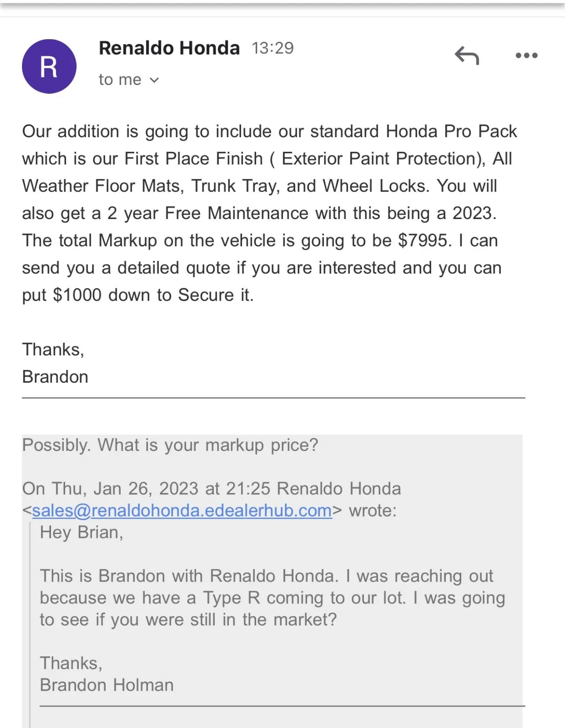The width and height of the screenshot is (565, 728).
Task: Open the sales@renaldohonda.edealerhub.com email link
Action: [x=182, y=511]
